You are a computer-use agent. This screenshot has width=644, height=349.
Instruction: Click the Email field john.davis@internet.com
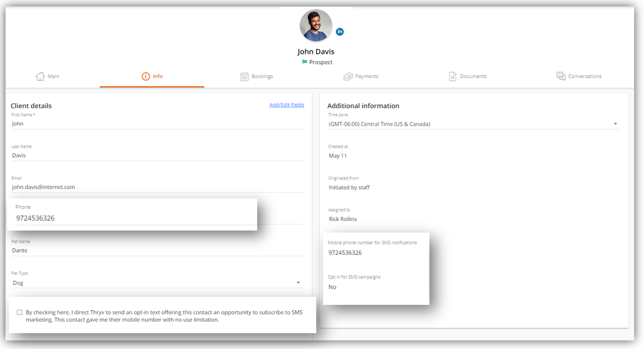(x=157, y=187)
